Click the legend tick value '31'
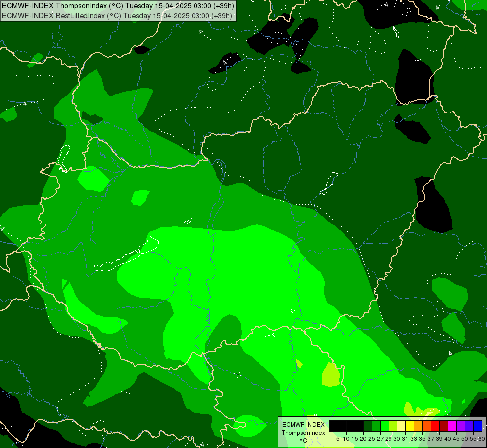Viewport: 487px width, 448px height. tap(405, 439)
